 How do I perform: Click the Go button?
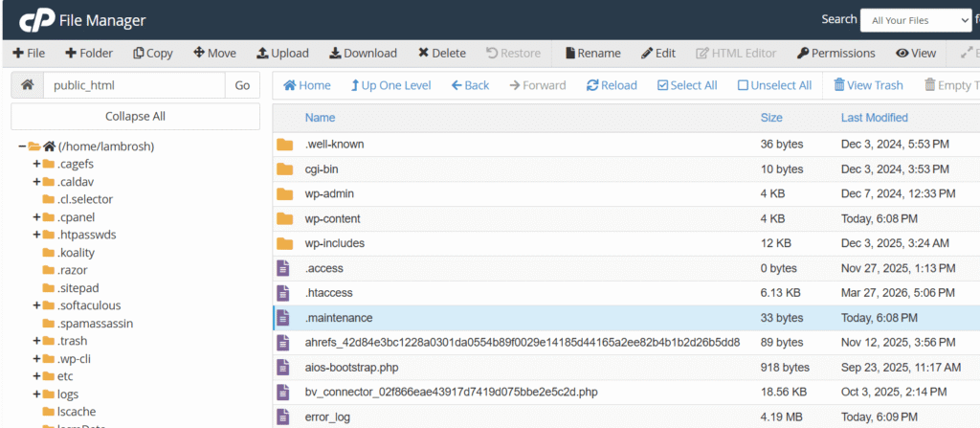[x=242, y=85]
